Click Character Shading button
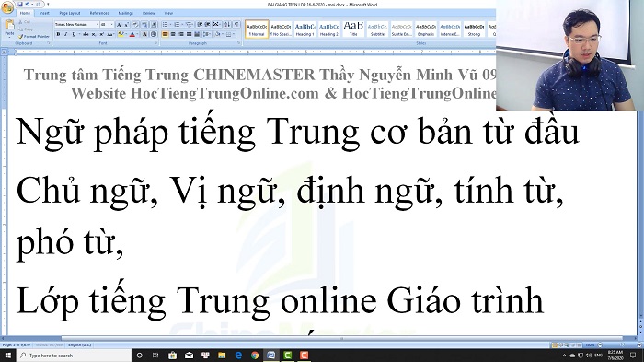The width and height of the screenshot is (644, 362). [144, 35]
